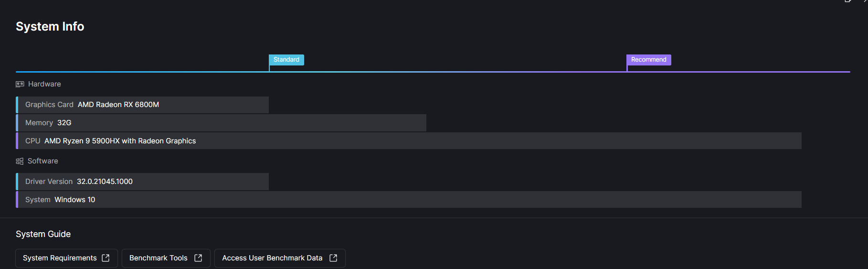
Task: Click the external-link icon beside Benchmark Tools
Action: point(198,258)
